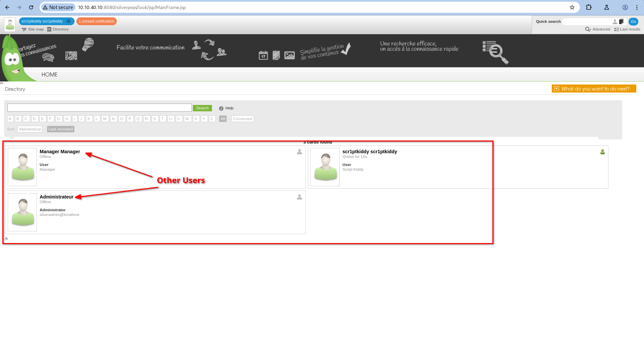This screenshot has height=337, width=644.
Task: Click the grey status icon on Manager Manager card
Action: pyautogui.click(x=300, y=152)
